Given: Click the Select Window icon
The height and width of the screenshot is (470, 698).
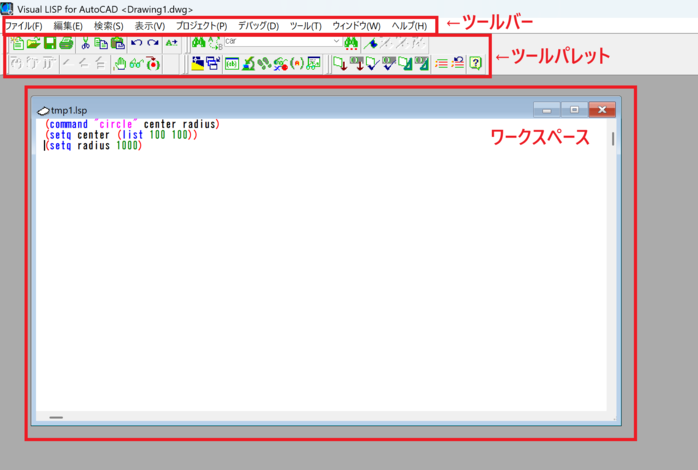Looking at the screenshot, I should tap(213, 64).
